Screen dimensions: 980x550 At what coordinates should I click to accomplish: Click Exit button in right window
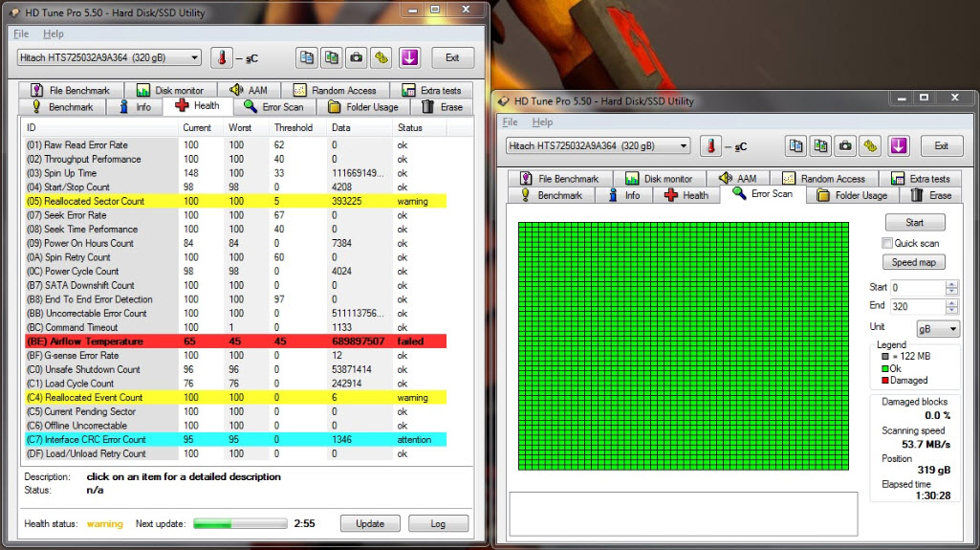tap(941, 145)
